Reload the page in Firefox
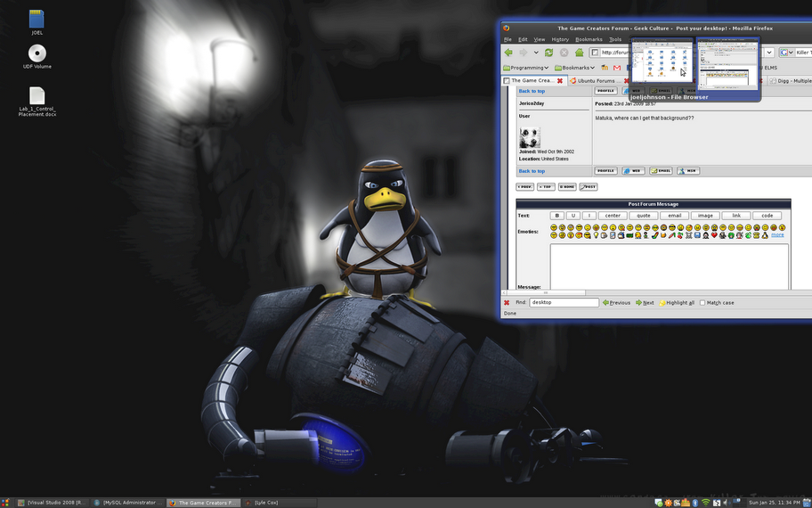Viewport: 812px width, 508px height. (549, 53)
